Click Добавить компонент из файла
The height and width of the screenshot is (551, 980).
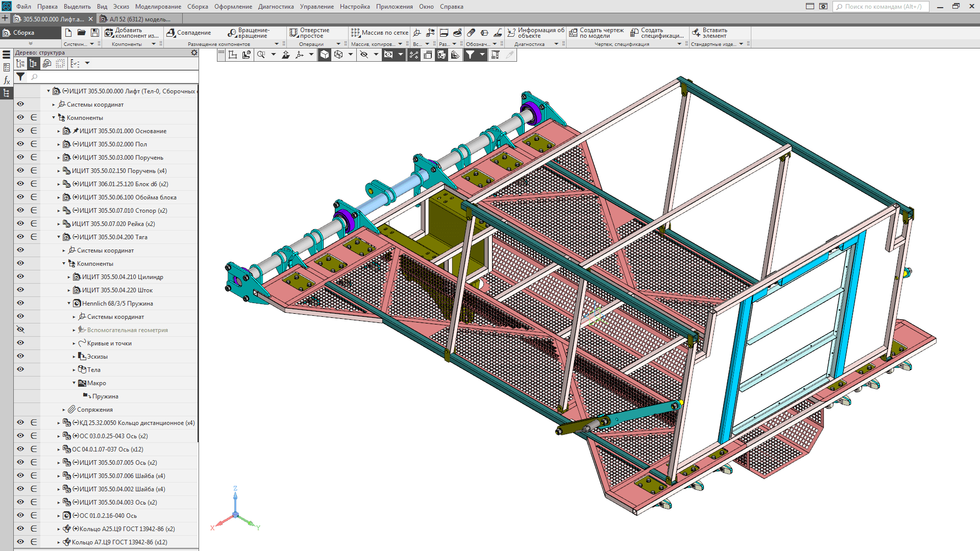click(x=132, y=33)
